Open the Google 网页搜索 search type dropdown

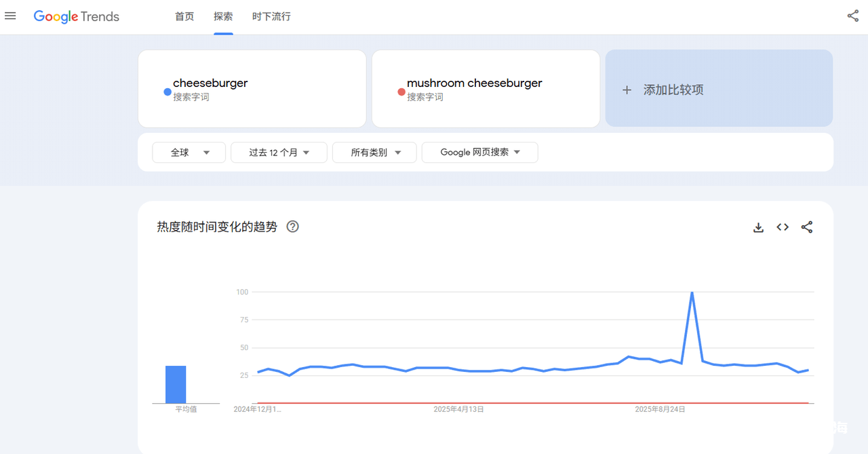point(479,152)
